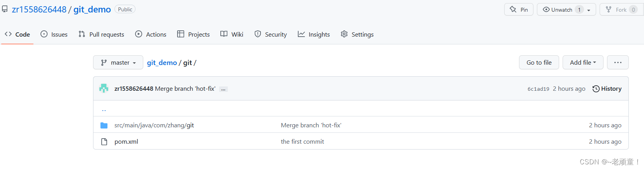Open the master branch selector
The width and height of the screenshot is (644, 169).
(118, 62)
